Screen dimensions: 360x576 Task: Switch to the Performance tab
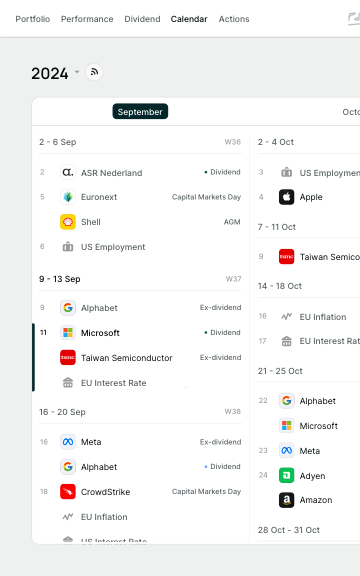pos(87,19)
